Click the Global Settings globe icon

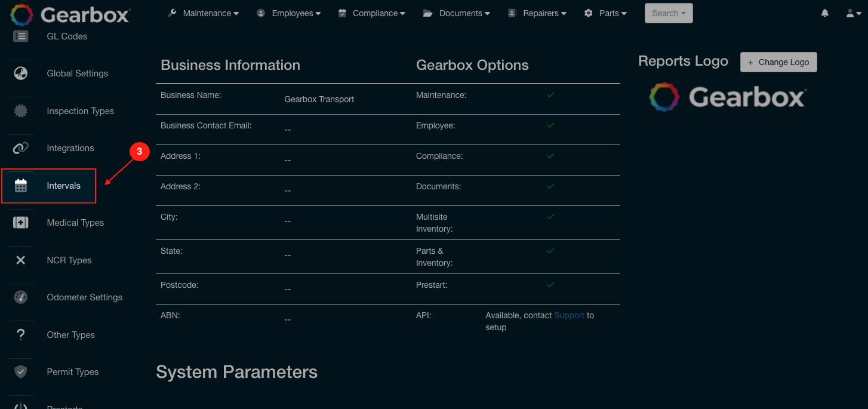[21, 73]
